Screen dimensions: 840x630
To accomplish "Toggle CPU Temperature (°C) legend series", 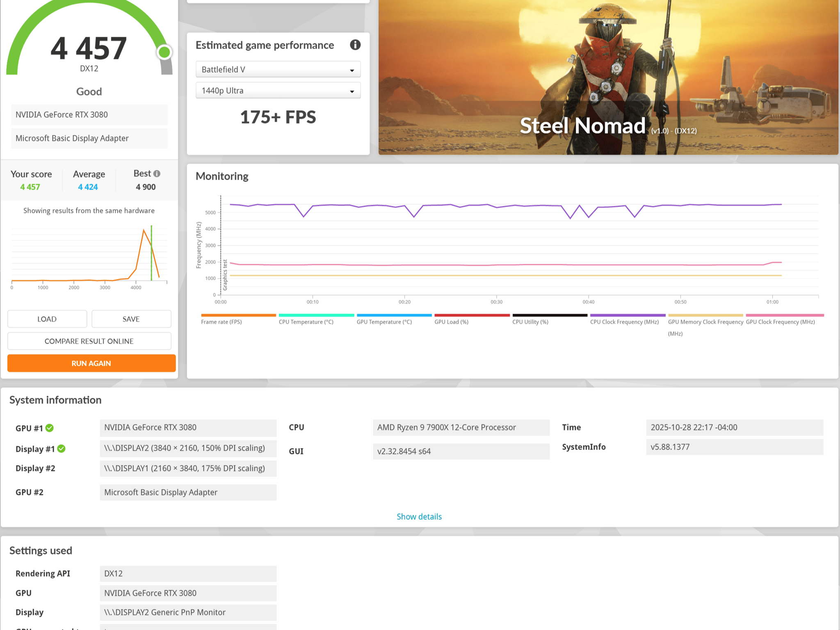I will click(316, 320).
